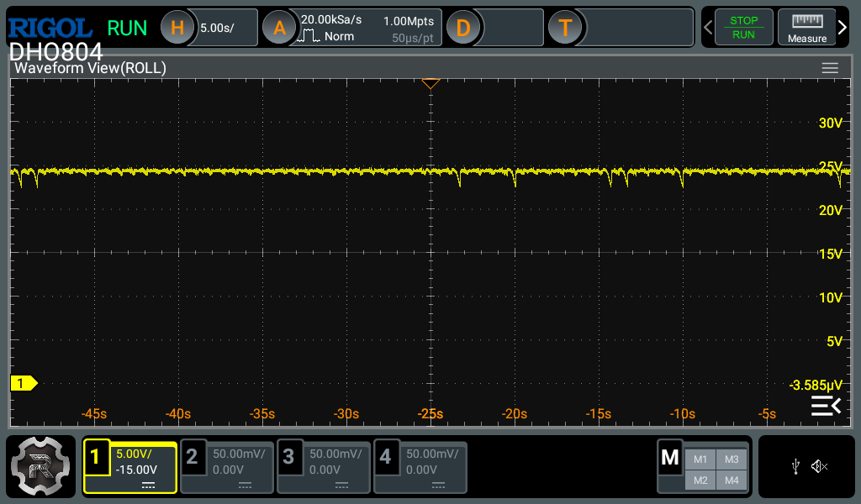The height and width of the screenshot is (504, 861).
Task: Click the Waveform View(ROLL) title
Action: pos(90,68)
